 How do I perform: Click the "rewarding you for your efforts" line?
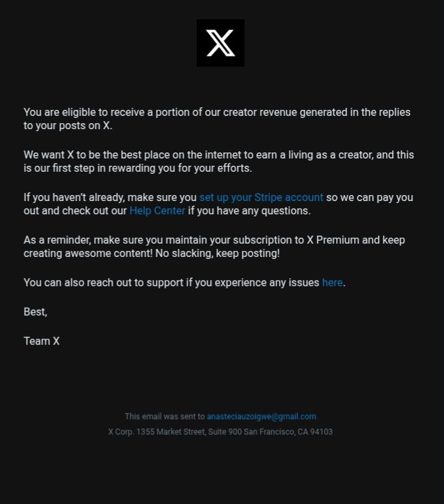(x=180, y=168)
